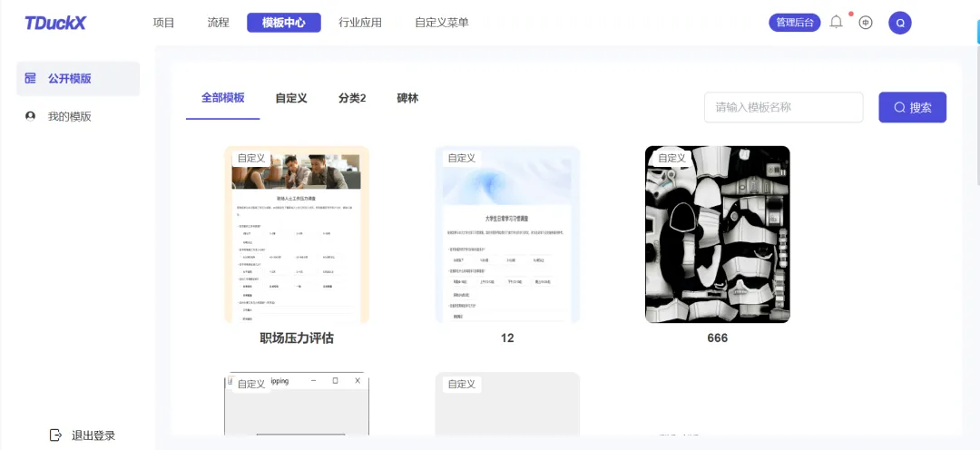Screen dimensions: 980x450
Task: Open the notification bell
Action: coord(836,23)
